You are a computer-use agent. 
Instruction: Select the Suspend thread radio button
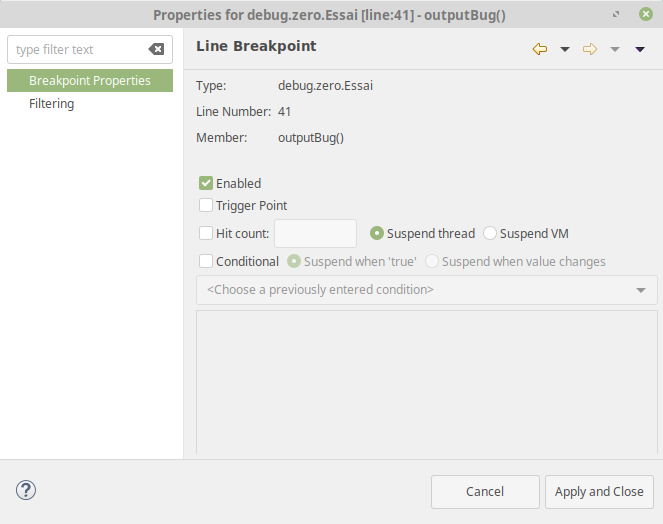[377, 234]
